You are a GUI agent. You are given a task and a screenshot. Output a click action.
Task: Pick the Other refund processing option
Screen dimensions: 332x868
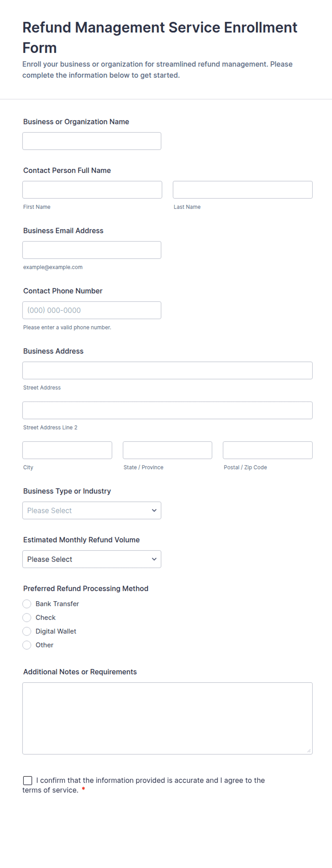coord(27,645)
